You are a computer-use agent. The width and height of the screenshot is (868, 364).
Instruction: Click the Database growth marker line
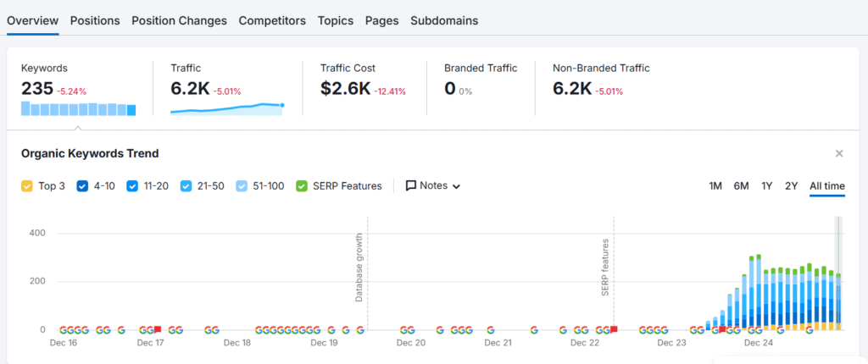coord(368,271)
